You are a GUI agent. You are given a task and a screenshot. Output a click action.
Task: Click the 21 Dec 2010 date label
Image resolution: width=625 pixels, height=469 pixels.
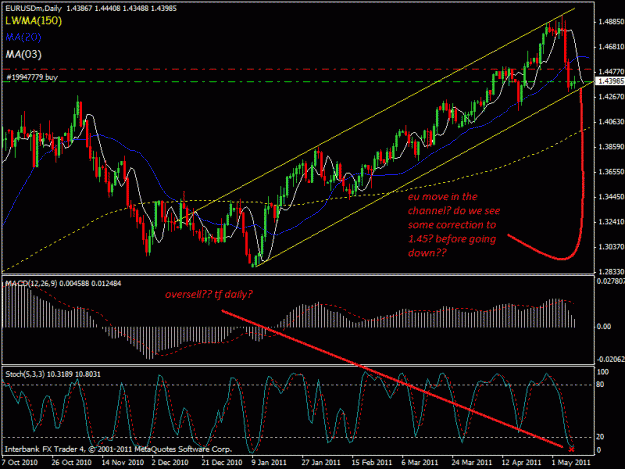pos(222,463)
